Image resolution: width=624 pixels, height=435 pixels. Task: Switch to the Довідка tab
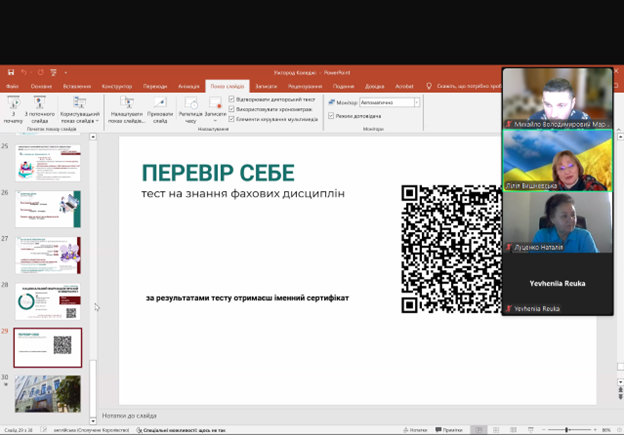point(374,86)
